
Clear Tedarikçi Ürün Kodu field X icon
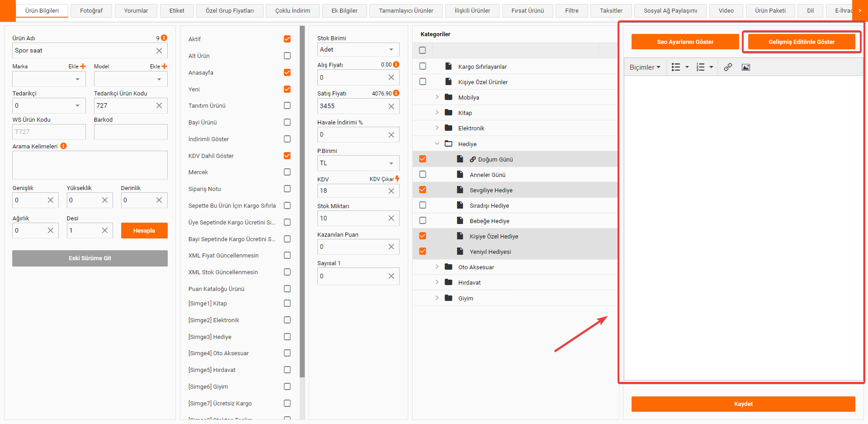(159, 105)
